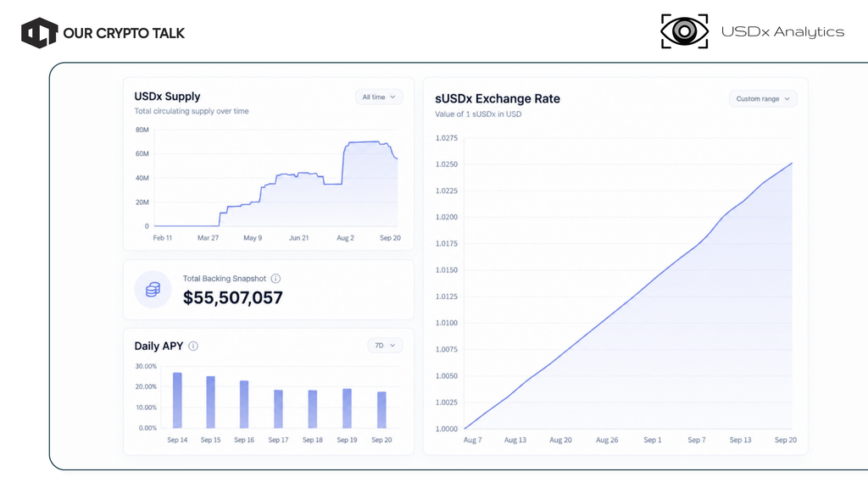
Task: Click the Sep 16 APY bar
Action: 244,404
